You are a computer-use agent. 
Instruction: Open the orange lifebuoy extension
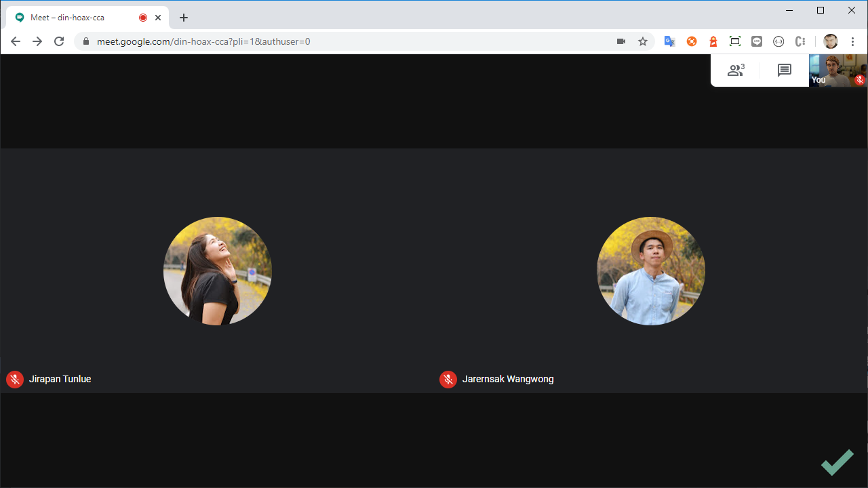click(692, 41)
